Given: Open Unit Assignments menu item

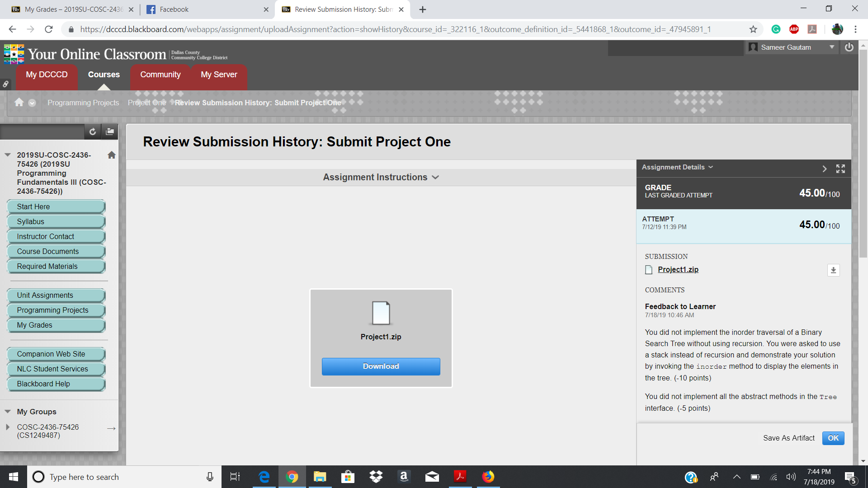Looking at the screenshot, I should (56, 296).
